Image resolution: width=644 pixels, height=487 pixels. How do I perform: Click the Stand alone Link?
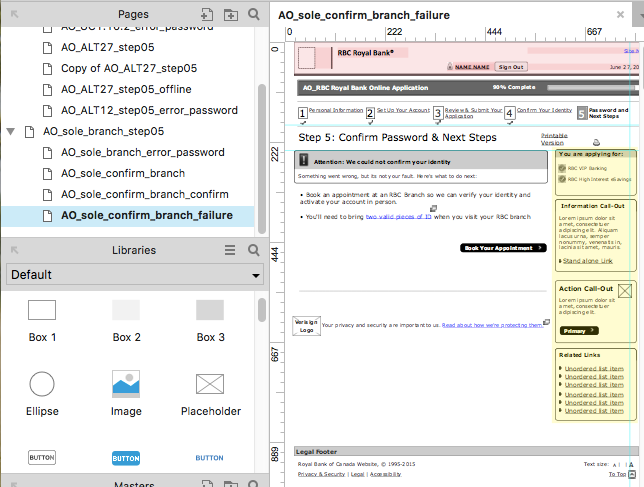tap(587, 261)
